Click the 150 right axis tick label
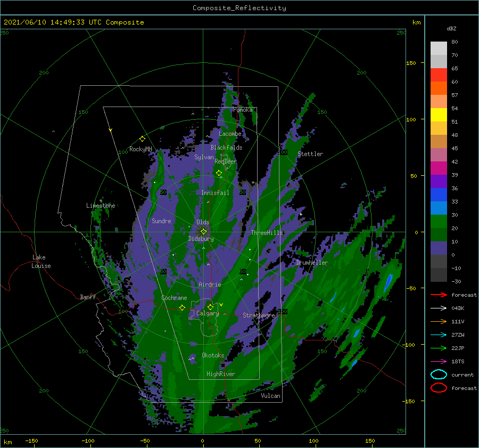The height and width of the screenshot is (448, 479). (x=411, y=63)
